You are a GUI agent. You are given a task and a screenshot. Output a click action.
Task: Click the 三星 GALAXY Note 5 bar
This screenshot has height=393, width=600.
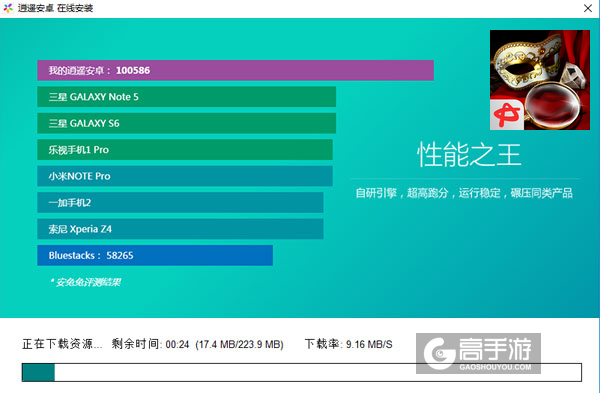(x=187, y=97)
